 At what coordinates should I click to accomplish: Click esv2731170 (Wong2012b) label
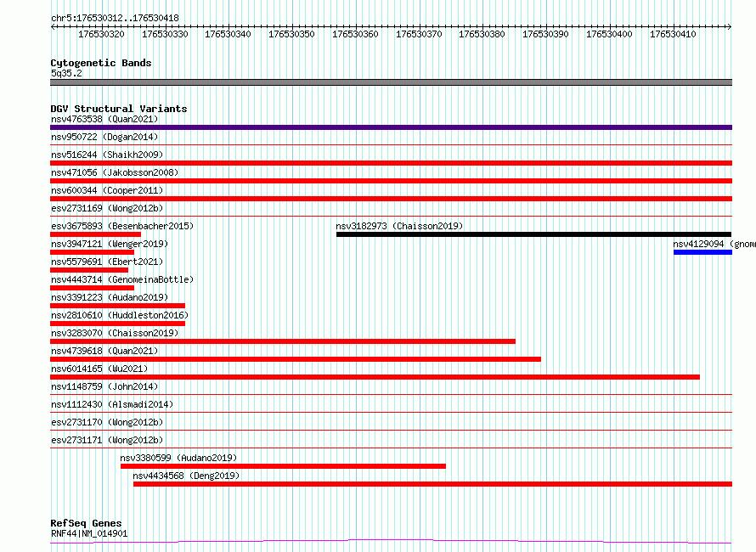[x=107, y=422]
